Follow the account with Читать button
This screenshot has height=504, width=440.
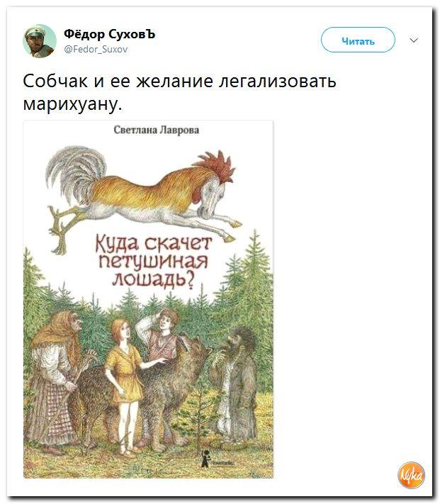[x=358, y=40]
